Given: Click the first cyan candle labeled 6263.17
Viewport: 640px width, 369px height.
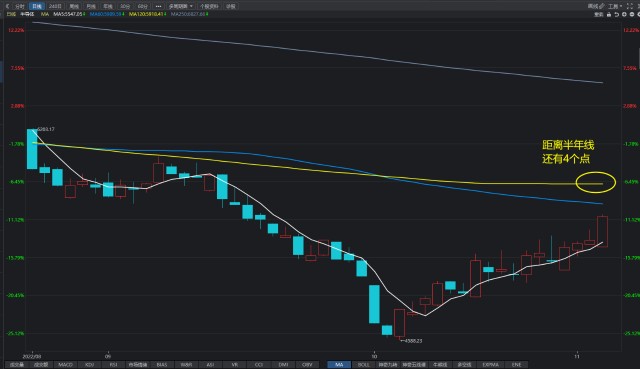Looking at the screenshot, I should click(x=32, y=149).
